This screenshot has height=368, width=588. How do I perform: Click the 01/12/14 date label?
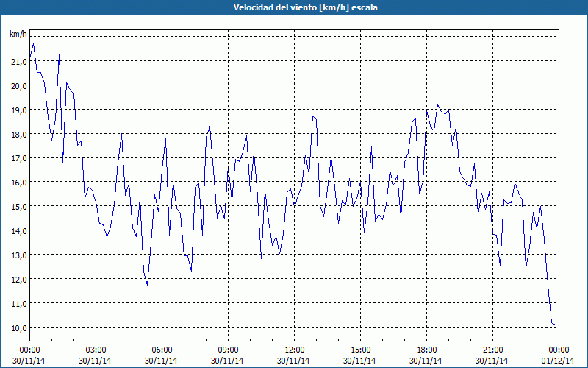click(558, 361)
